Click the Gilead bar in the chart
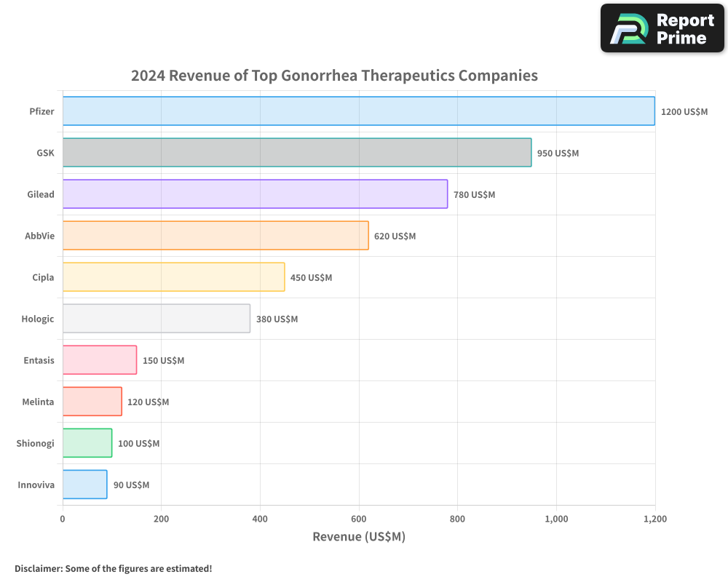 coord(255,194)
